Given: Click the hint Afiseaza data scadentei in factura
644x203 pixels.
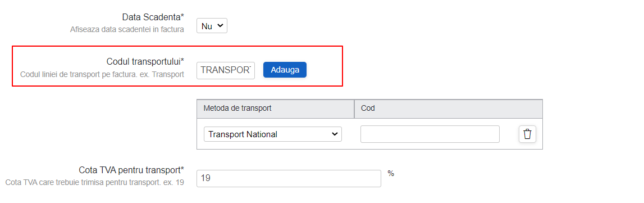Looking at the screenshot, I should pos(127,30).
